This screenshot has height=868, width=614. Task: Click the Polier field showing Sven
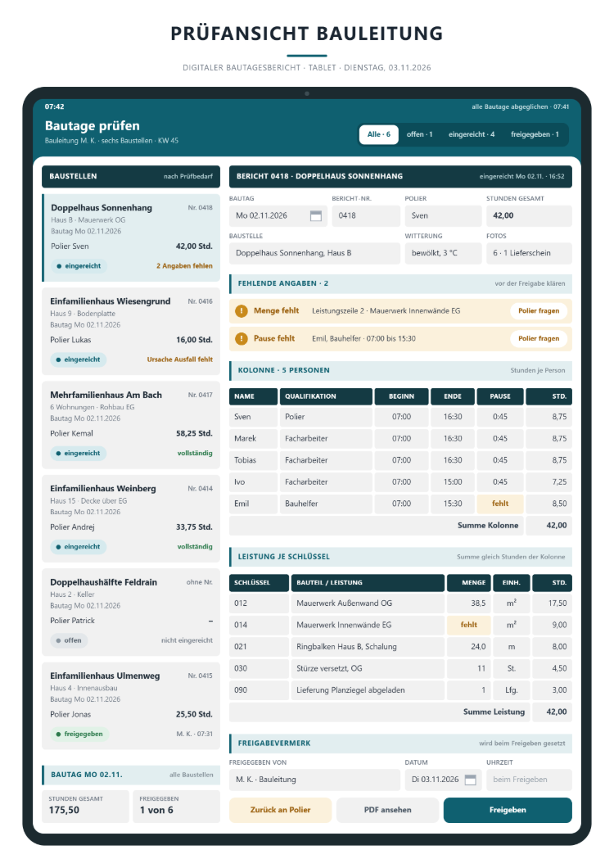(443, 216)
